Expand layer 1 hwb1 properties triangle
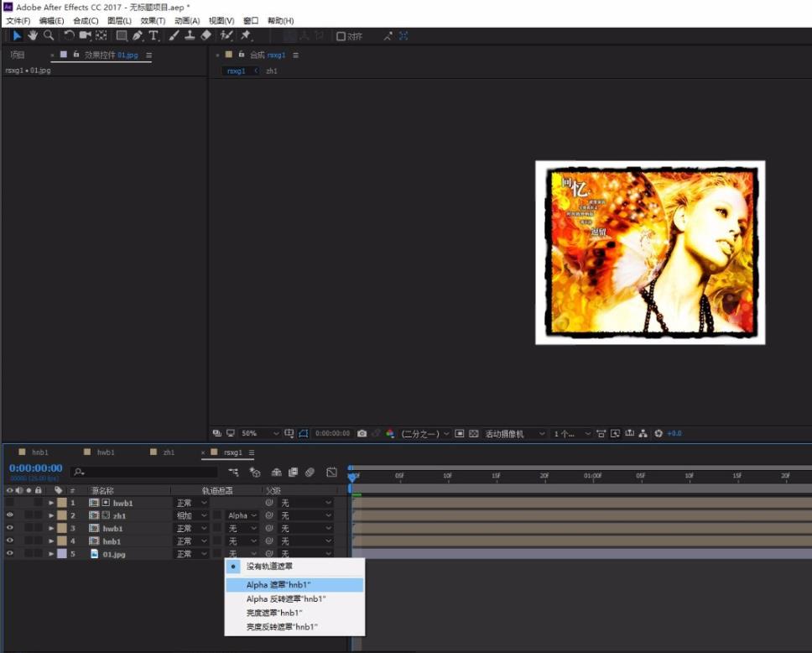 pos(50,503)
